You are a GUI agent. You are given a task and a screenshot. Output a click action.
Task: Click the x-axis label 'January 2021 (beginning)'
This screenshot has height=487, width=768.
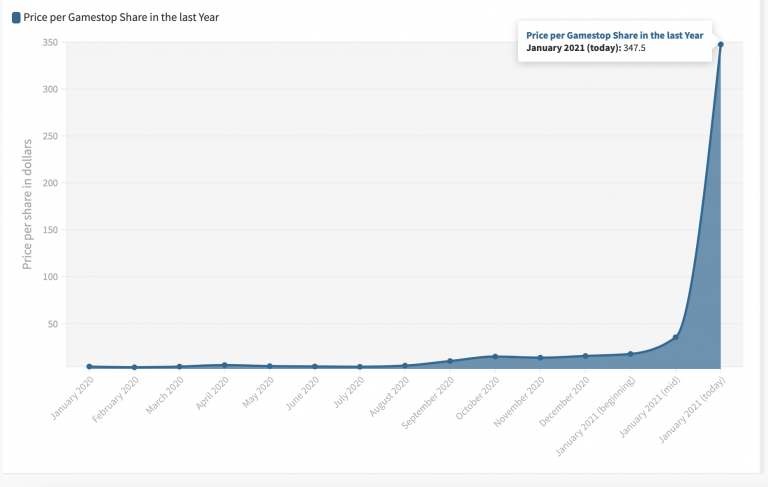595,416
